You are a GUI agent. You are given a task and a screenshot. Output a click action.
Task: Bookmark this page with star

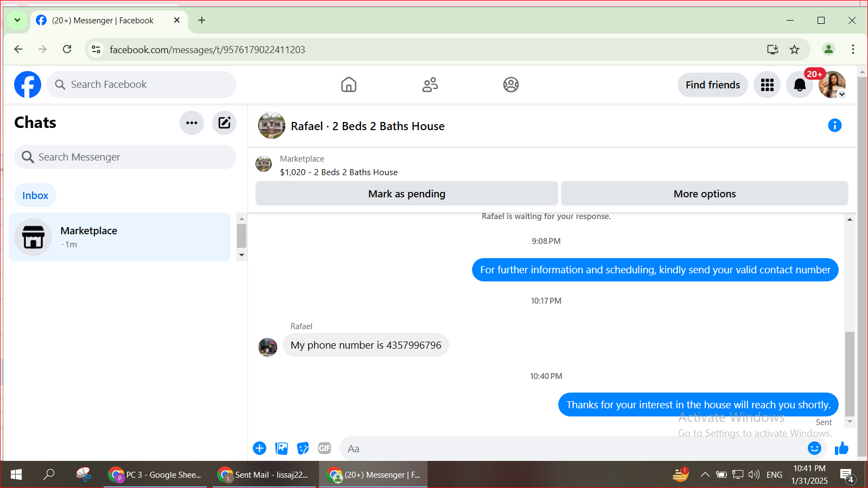[795, 49]
